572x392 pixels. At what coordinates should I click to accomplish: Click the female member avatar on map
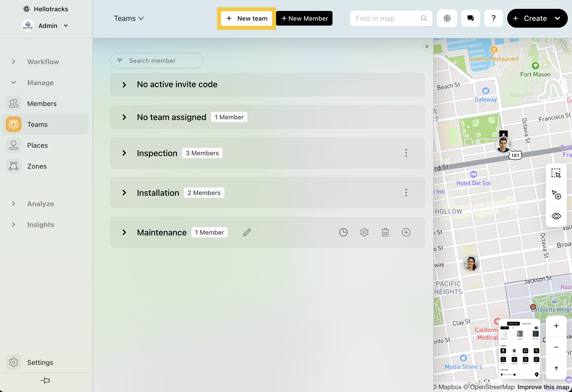[x=471, y=263]
